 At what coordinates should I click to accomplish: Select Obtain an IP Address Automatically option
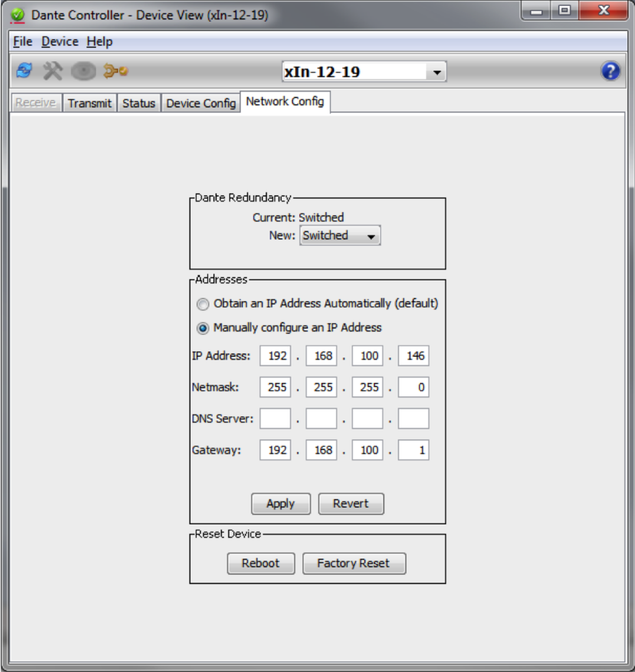(x=203, y=304)
